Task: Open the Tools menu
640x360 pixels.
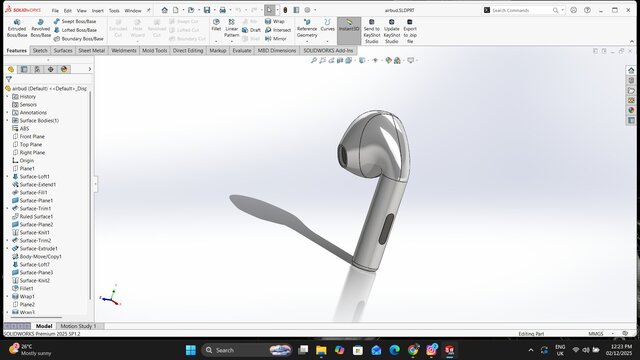Action: (114, 11)
